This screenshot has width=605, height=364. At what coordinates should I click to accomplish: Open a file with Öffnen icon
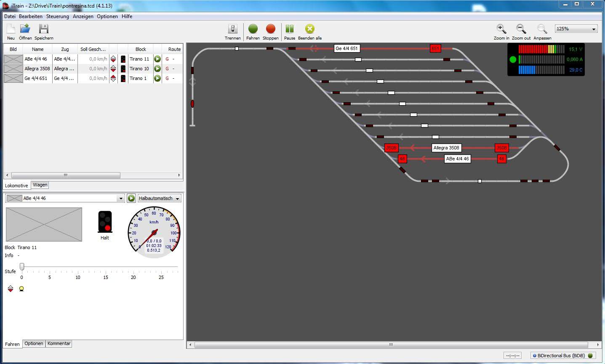pyautogui.click(x=25, y=29)
